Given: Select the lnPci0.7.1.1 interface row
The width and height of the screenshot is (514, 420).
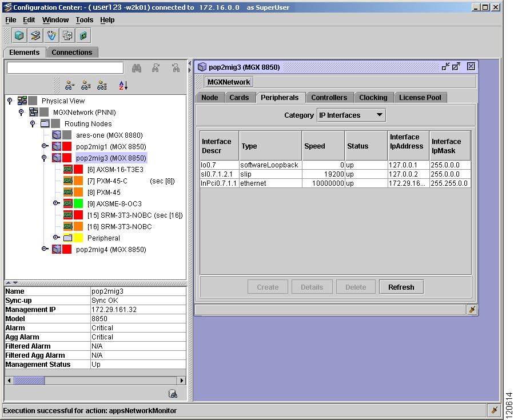Looking at the screenshot, I should tap(336, 183).
